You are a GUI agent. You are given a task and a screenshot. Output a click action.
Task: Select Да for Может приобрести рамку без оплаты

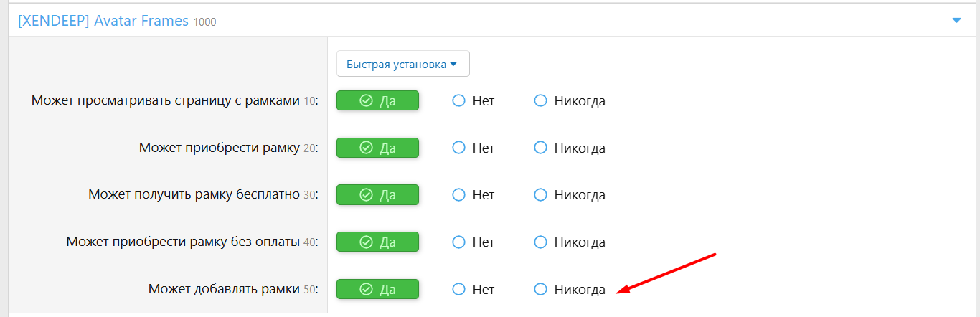click(377, 242)
